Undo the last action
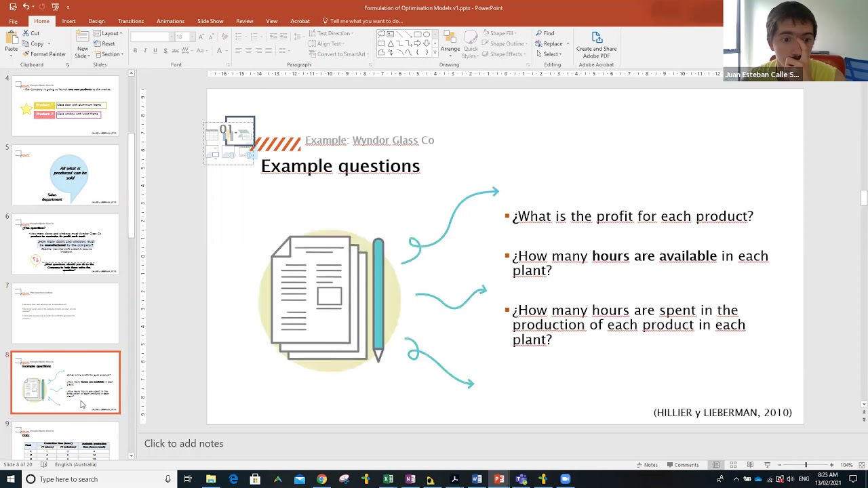Image resolution: width=868 pixels, height=488 pixels. [x=26, y=7]
